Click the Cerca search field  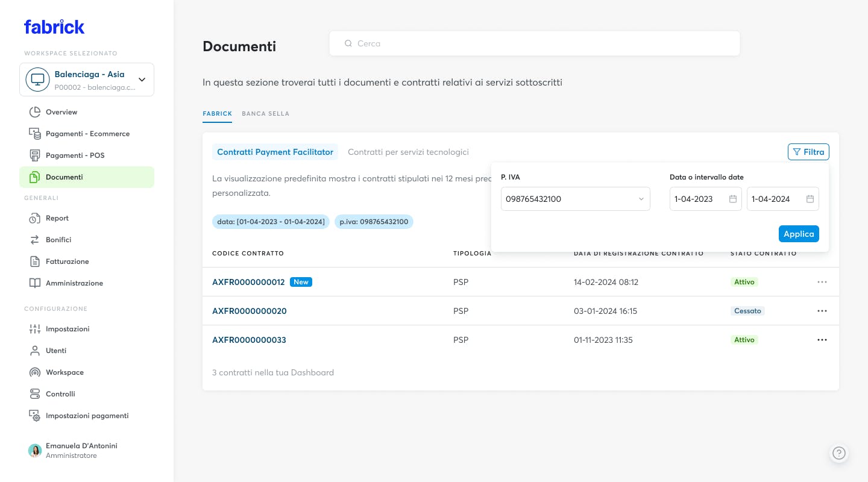tap(535, 43)
